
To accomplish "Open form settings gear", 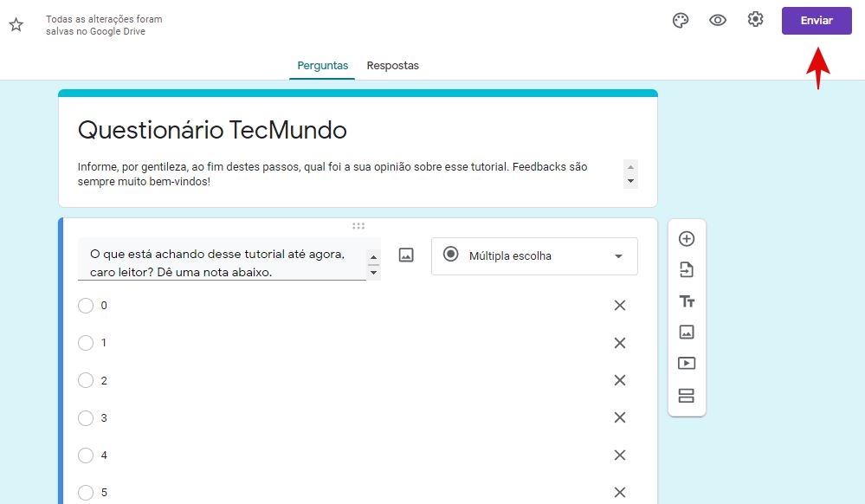I will point(755,19).
